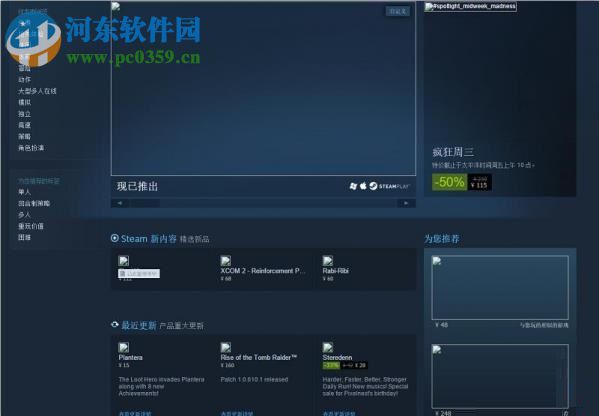Select the 大型多人在线 genre
The image size is (599, 416).
37,91
